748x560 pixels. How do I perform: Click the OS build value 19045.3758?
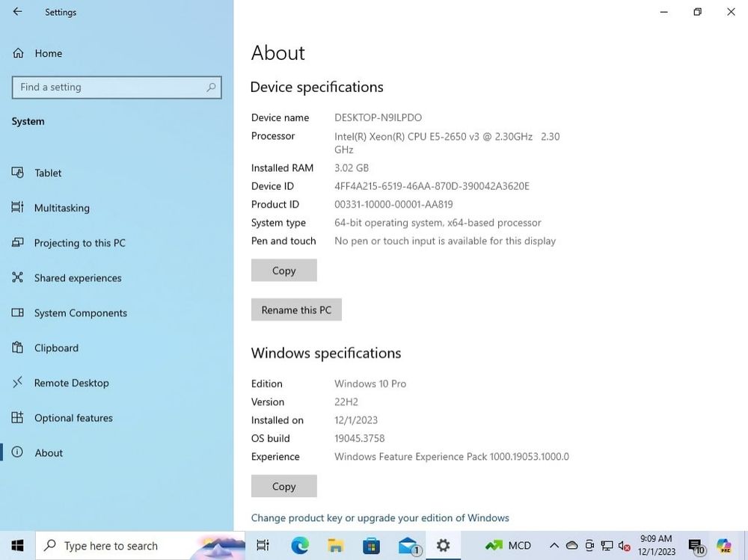click(359, 438)
